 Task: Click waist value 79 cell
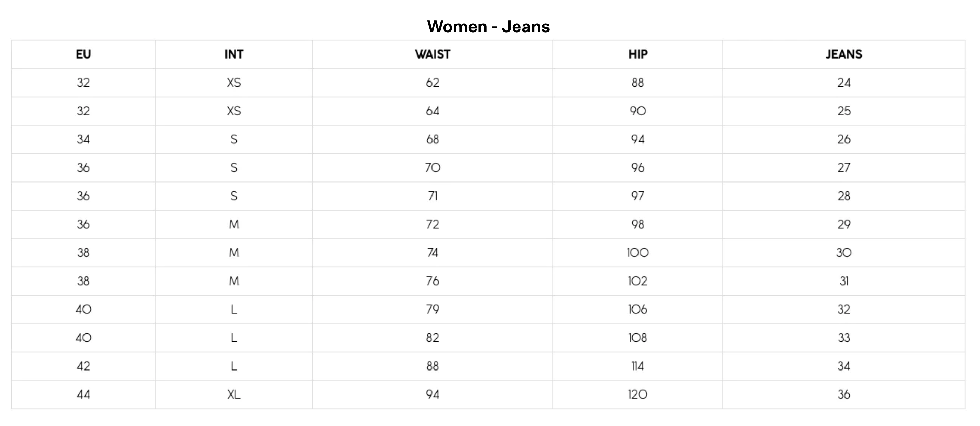(x=433, y=310)
